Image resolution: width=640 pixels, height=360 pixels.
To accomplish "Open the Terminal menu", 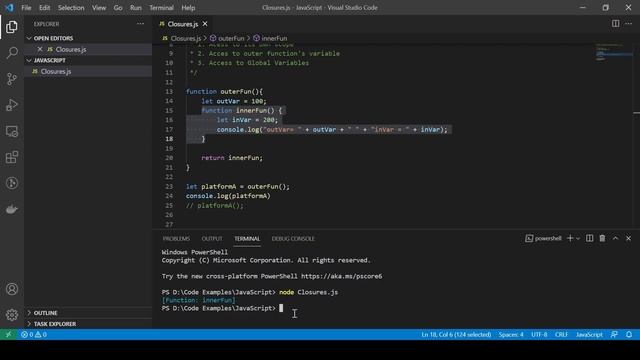I will click(161, 8).
